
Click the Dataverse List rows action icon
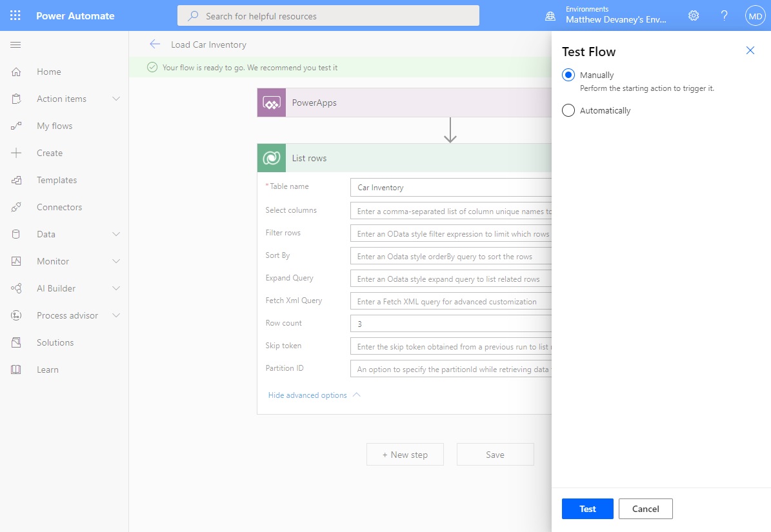coord(271,157)
